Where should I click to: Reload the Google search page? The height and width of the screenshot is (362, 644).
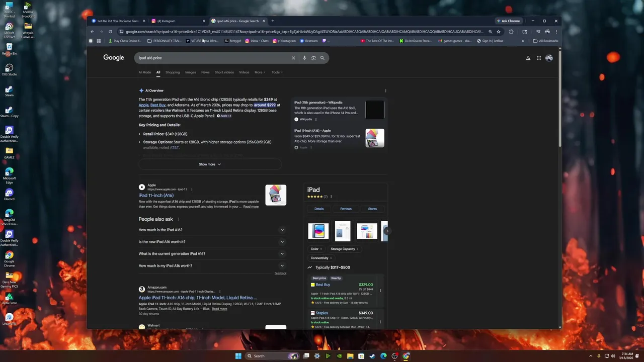point(110,31)
